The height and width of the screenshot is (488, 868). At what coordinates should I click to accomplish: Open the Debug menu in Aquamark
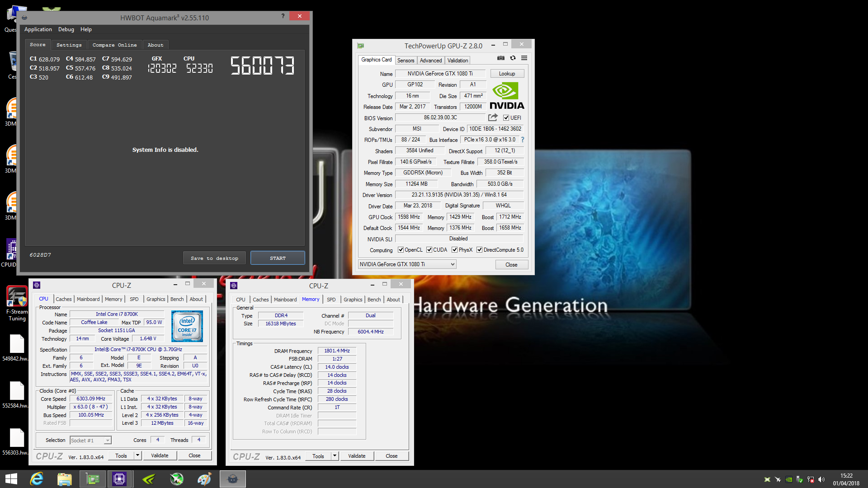(66, 29)
